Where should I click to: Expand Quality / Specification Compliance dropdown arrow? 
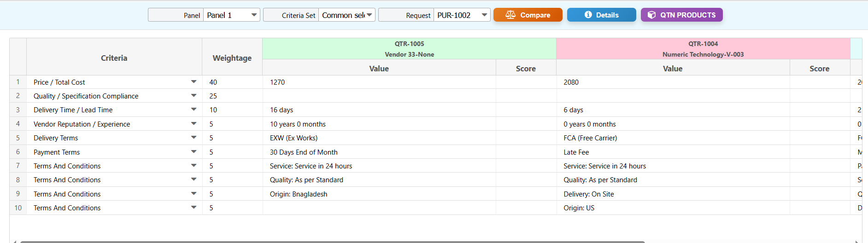point(194,96)
